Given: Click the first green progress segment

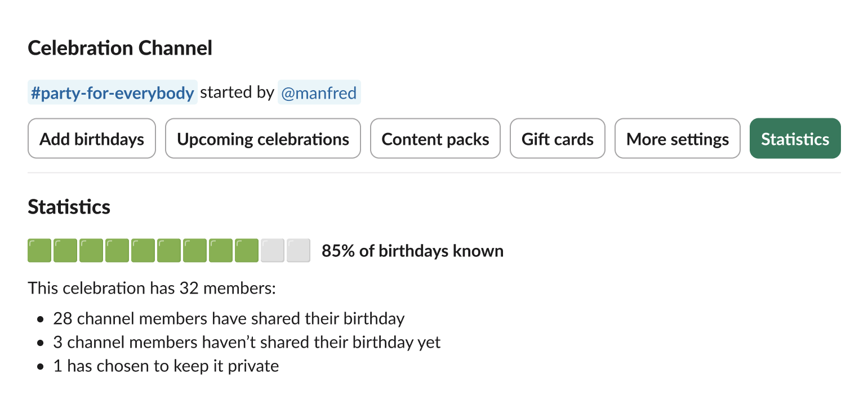Looking at the screenshot, I should point(39,250).
